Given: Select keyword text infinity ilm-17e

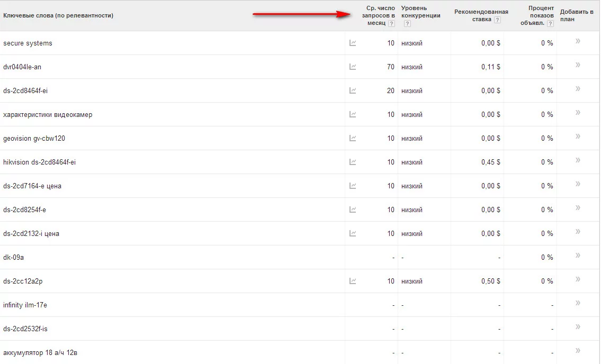Looking at the screenshot, I should 25,305.
